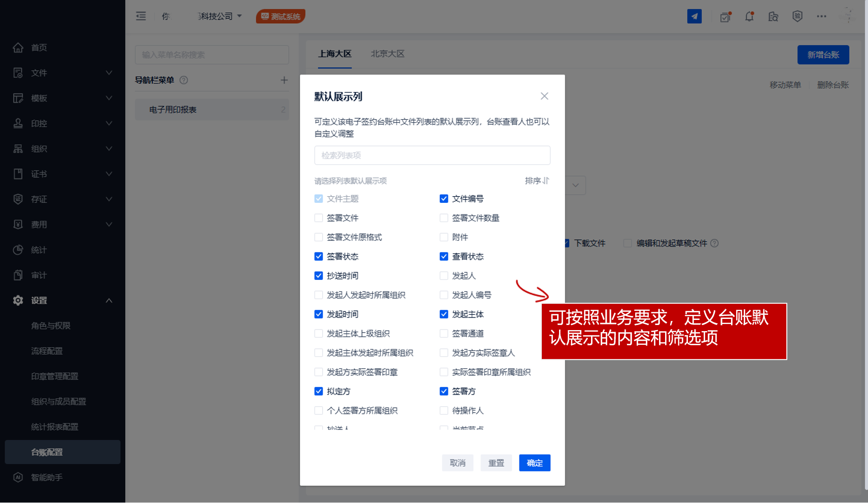
Task: Click the 统计 pie chart icon
Action: click(18, 250)
